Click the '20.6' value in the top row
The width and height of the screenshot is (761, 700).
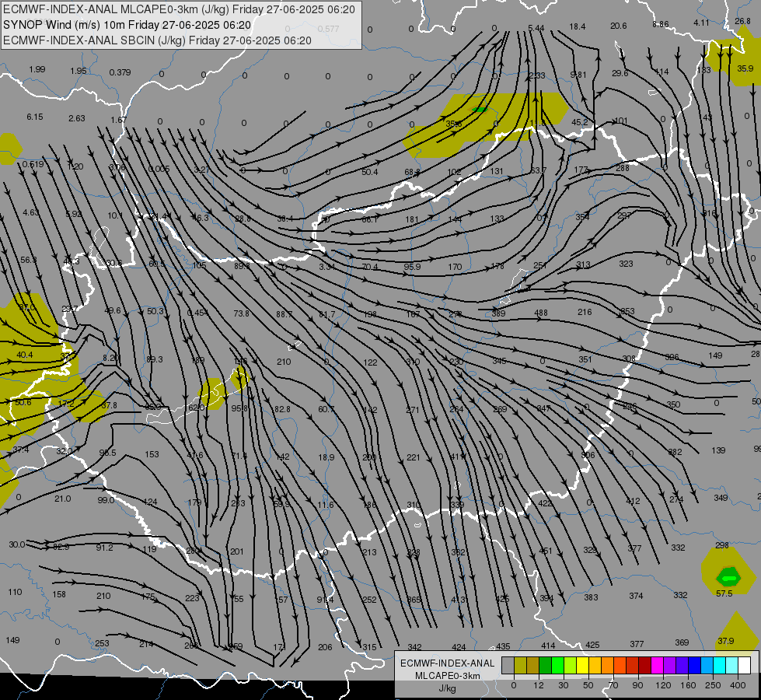click(618, 26)
